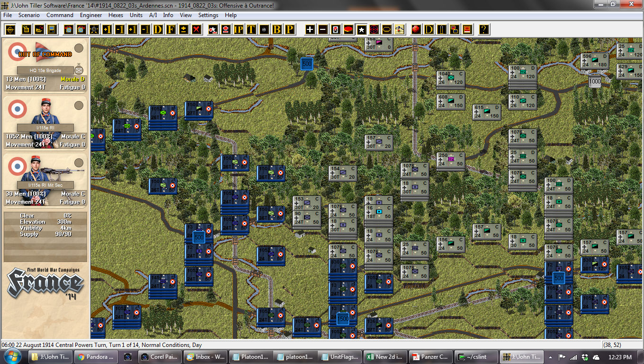
Task: Click the yellow F toolbar button
Action: tap(170, 29)
